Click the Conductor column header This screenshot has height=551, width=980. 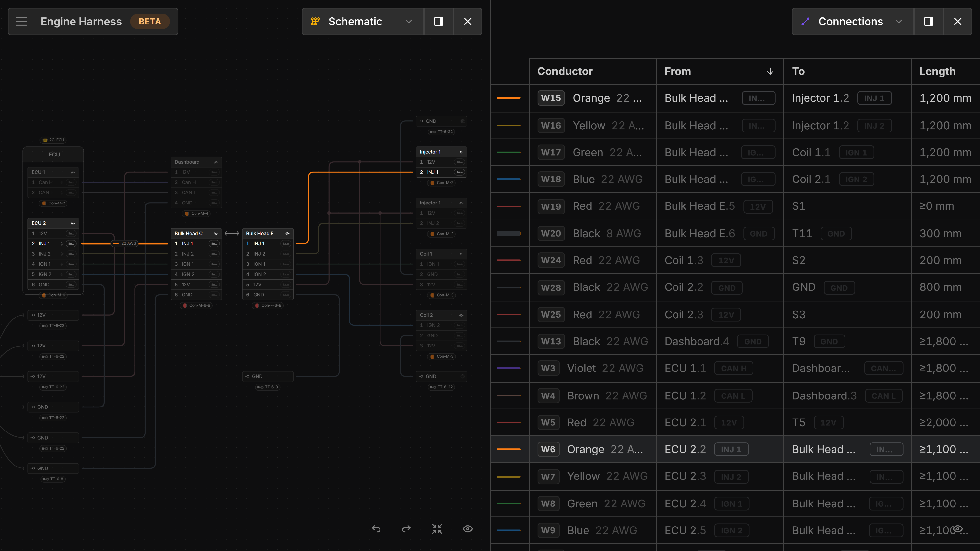[x=564, y=72]
